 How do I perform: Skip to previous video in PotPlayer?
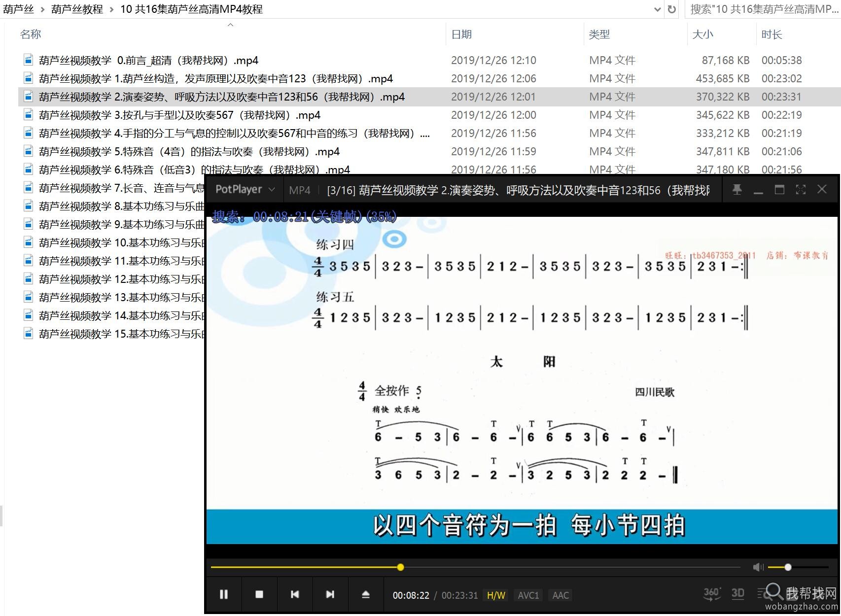(x=295, y=594)
